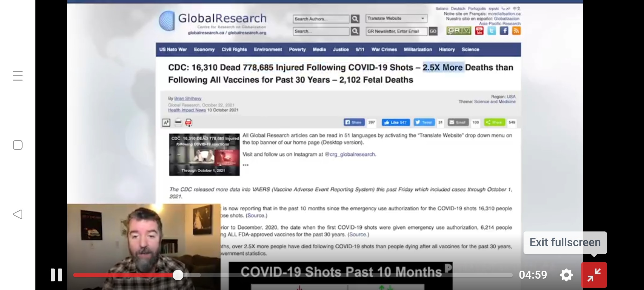Open the Poverty menu item

(297, 49)
